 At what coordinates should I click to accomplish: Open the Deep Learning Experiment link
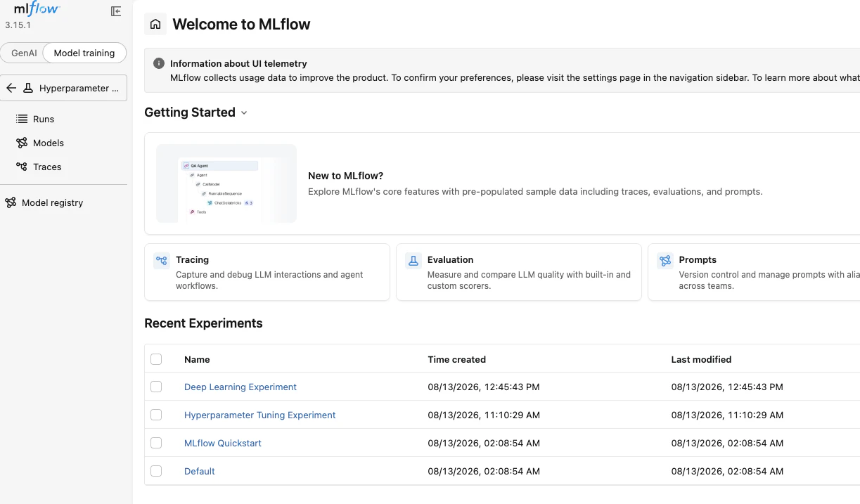[240, 387]
